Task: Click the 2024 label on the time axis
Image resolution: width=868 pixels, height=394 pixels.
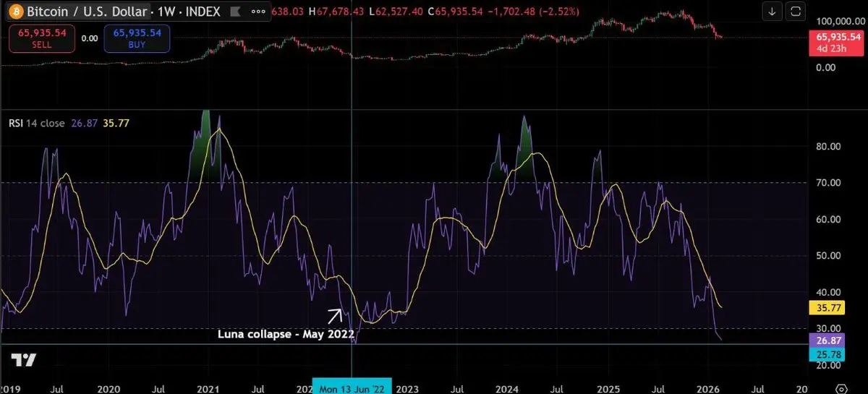Action: pyautogui.click(x=506, y=387)
